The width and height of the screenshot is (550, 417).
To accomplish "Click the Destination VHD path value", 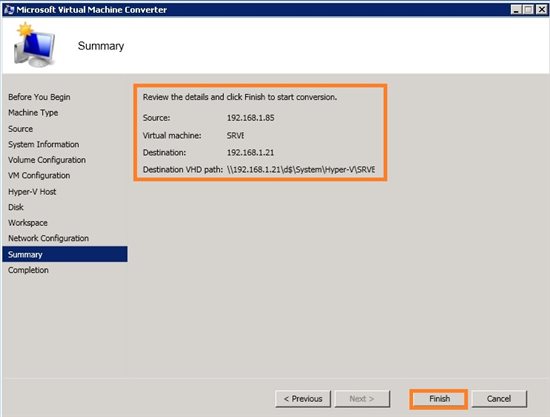I will tap(301, 170).
